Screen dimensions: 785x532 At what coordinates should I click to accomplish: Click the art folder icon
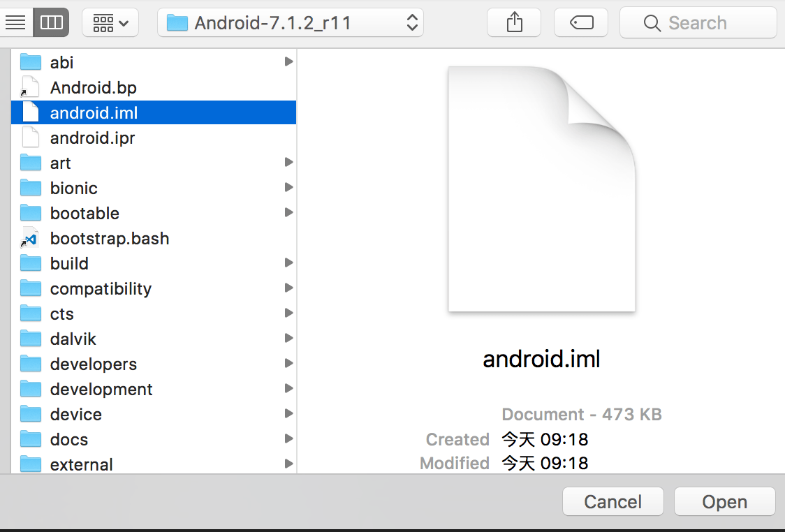tap(31, 163)
